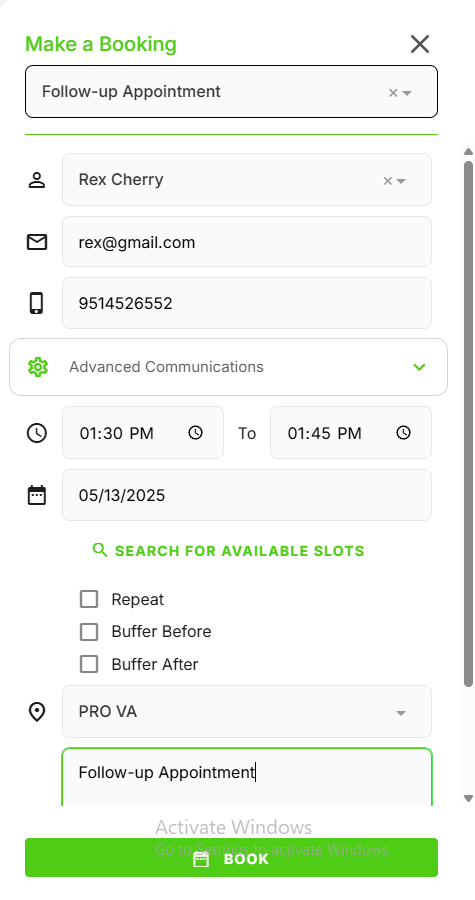Click the 01:45 PM end time field
Viewport: 475px width, 900px height.
coord(351,433)
